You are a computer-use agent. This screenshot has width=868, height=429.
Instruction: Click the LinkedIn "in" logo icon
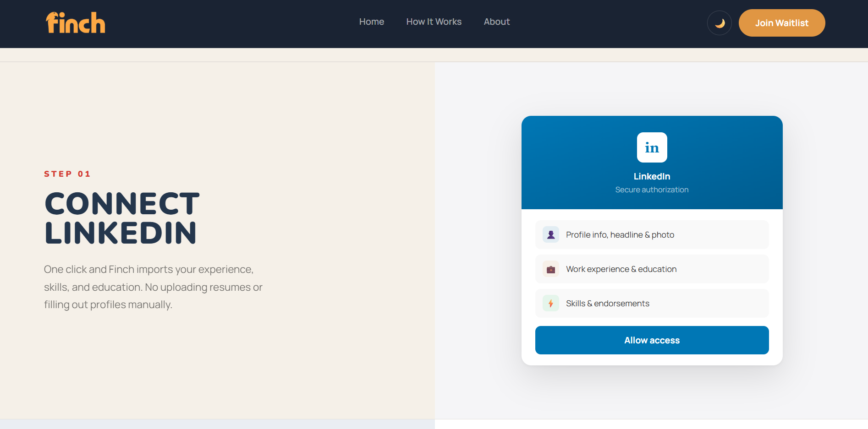[x=652, y=147]
